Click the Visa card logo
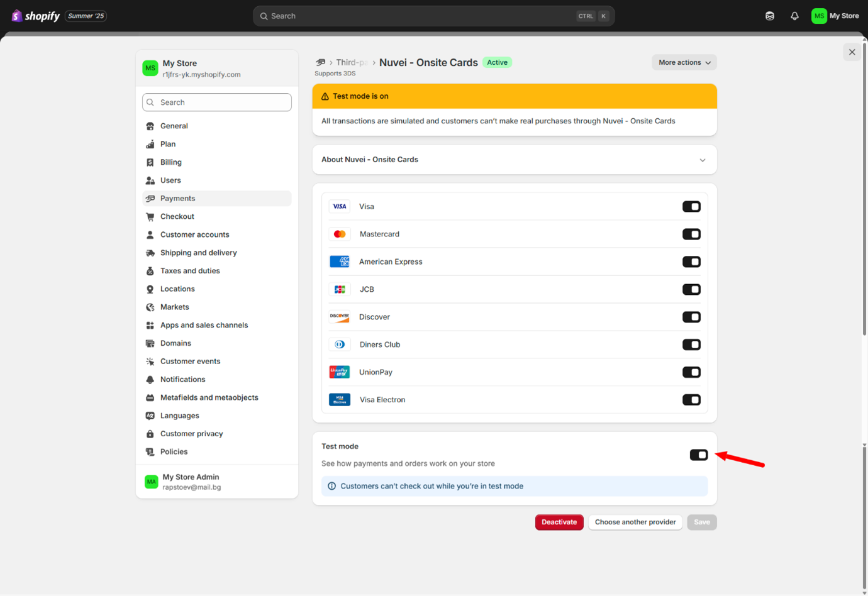This screenshot has height=596, width=868. (340, 206)
